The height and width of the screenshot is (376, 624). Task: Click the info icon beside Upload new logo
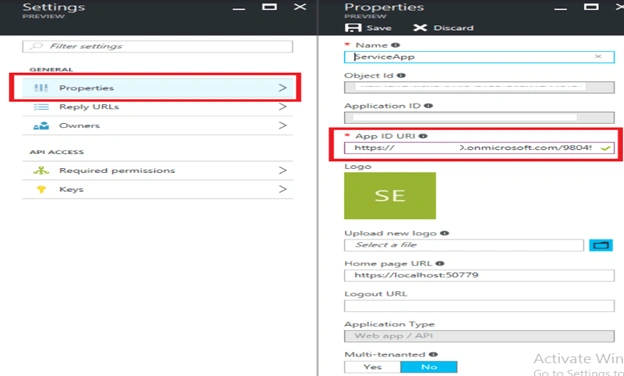[445, 233]
